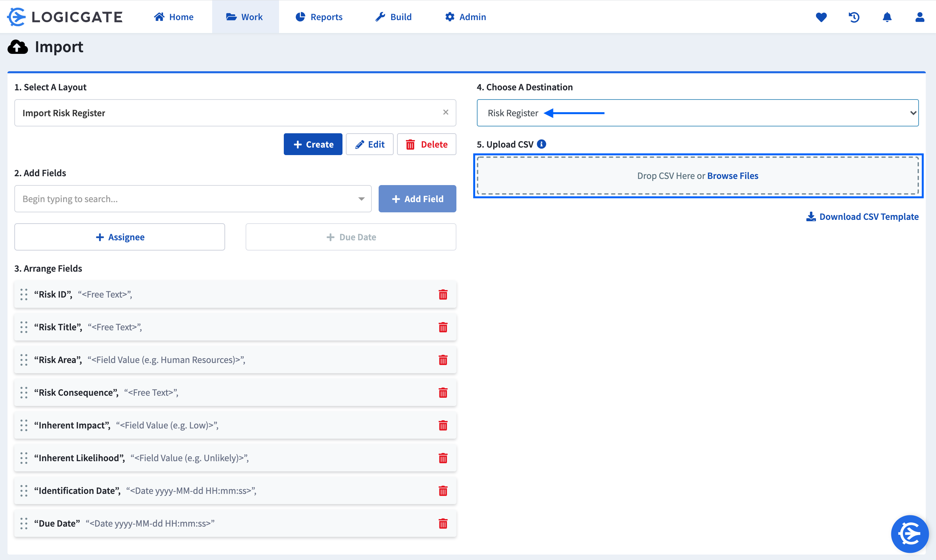Click the "Inherent Likelihood" field label
This screenshot has height=560, width=936.
pyautogui.click(x=79, y=458)
